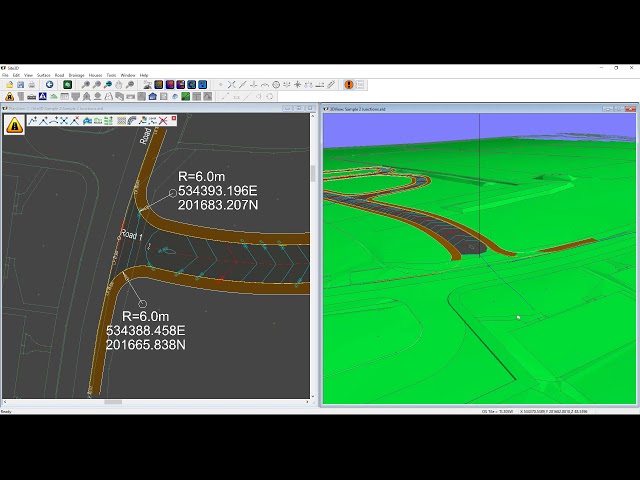The width and height of the screenshot is (640, 480).
Task: Click the plan view horizontal scrollbar thumb
Action: 113,402
